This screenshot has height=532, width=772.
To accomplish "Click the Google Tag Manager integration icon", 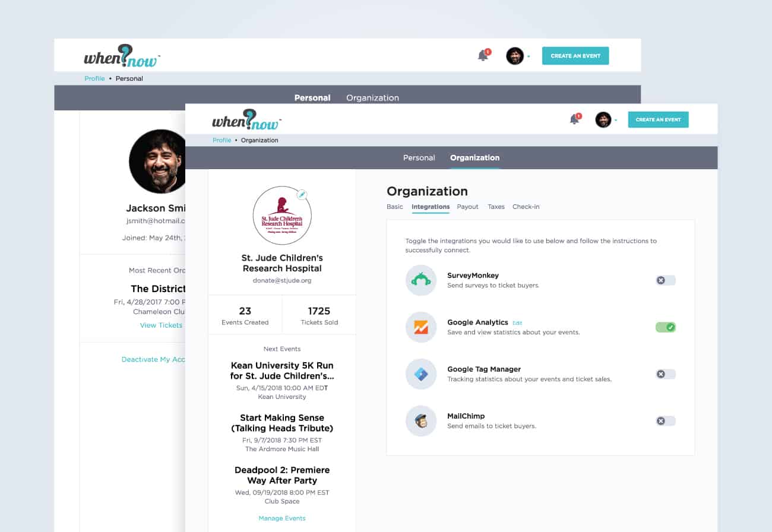I will (420, 374).
